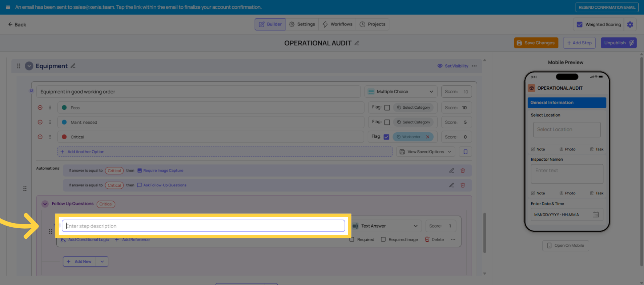Switch to the Workflows tab
Viewport: 644px width, 285px height.
[x=337, y=24]
